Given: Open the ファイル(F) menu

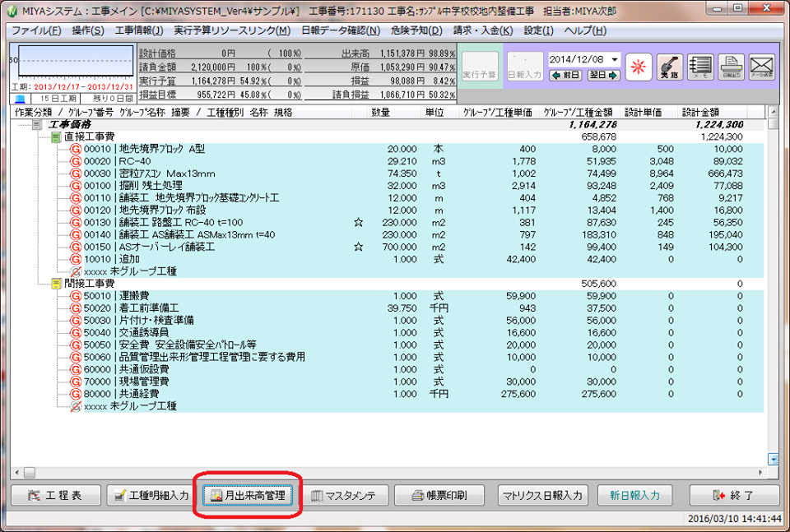Looking at the screenshot, I should pyautogui.click(x=36, y=30).
